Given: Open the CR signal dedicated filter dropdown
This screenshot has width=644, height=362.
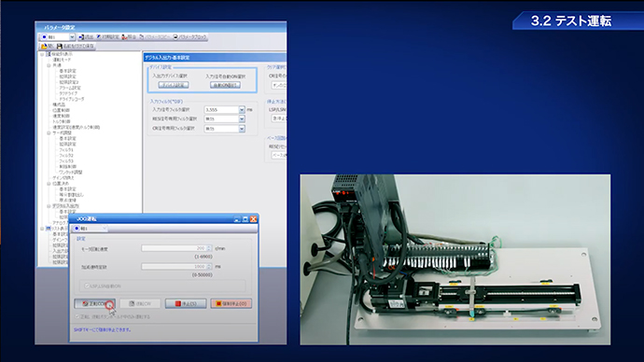Looking at the screenshot, I should point(242,129).
